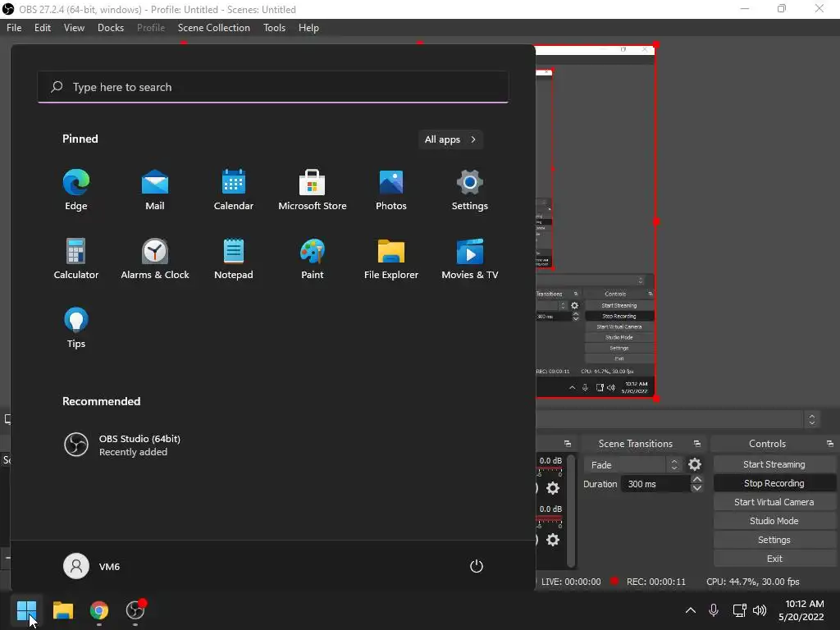
Task: Open the Tips app
Action: 76,328
